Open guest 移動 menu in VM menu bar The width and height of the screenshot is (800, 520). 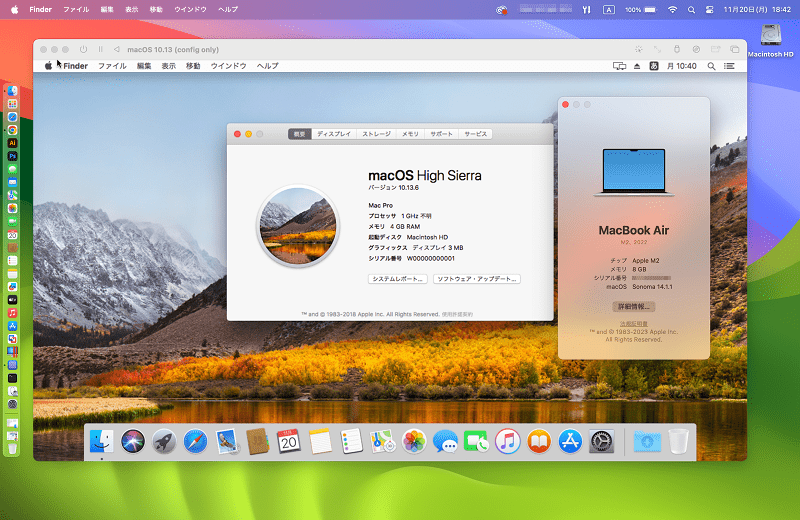coord(193,66)
